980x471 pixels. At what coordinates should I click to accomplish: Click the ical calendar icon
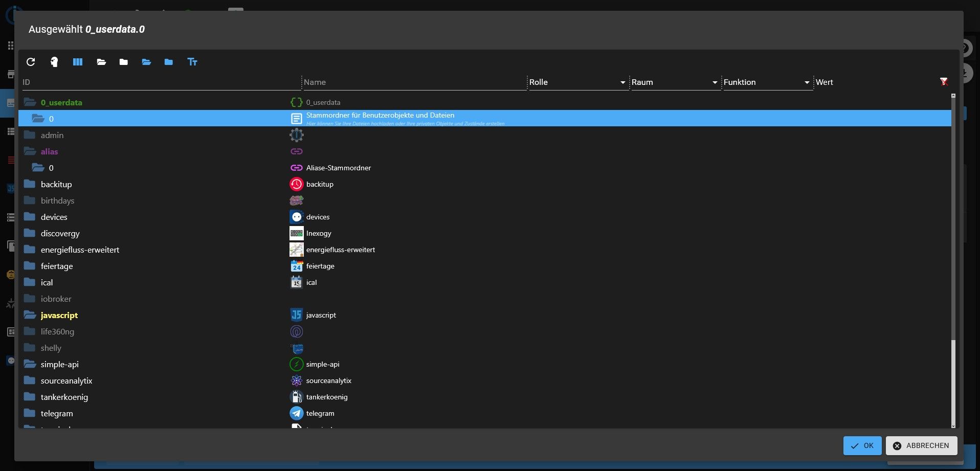(x=297, y=282)
